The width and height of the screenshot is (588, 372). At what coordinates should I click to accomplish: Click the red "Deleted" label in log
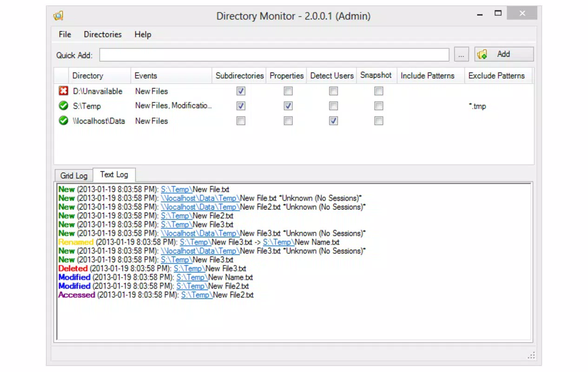tap(73, 269)
